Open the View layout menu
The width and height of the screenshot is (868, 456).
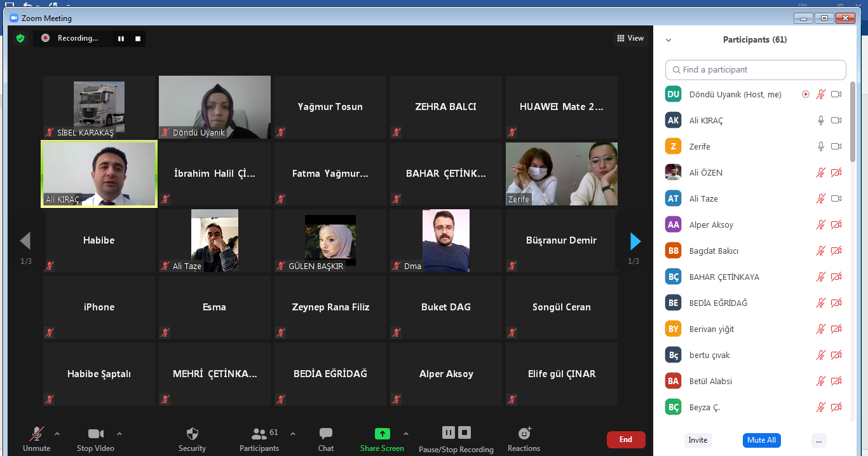pyautogui.click(x=630, y=38)
